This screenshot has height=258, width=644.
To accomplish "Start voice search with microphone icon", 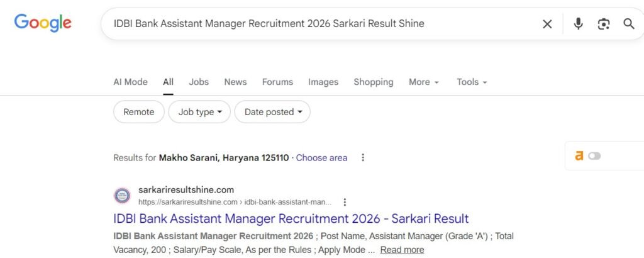I will pos(578,24).
